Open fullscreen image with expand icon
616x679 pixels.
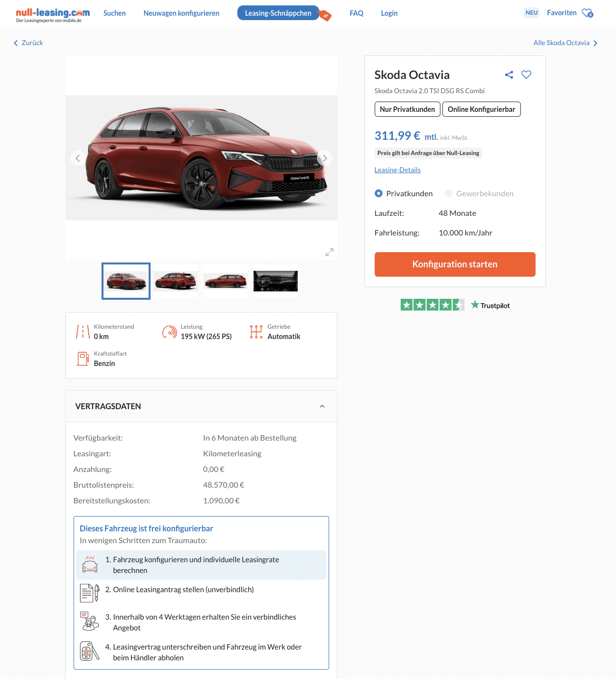[330, 252]
